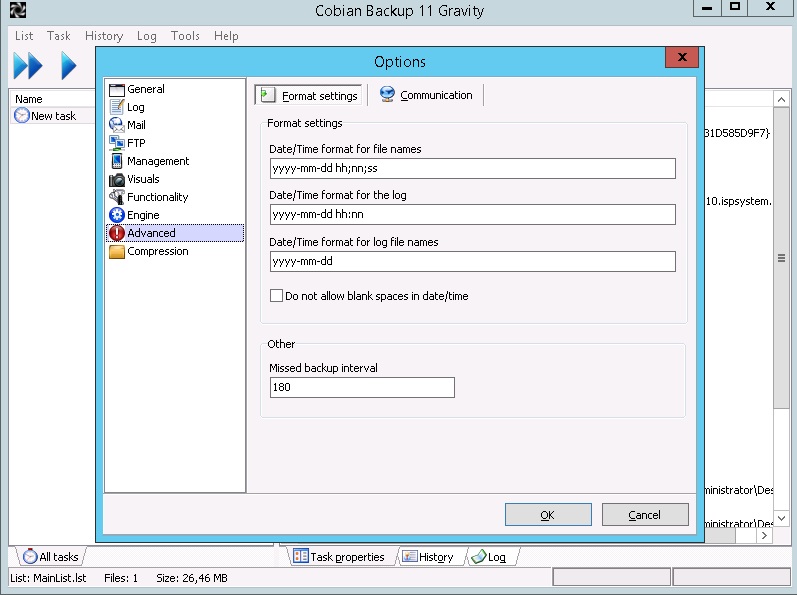Click the Size: 26,46 MB status text
Viewport: 797px width, 595px height.
tap(192, 578)
